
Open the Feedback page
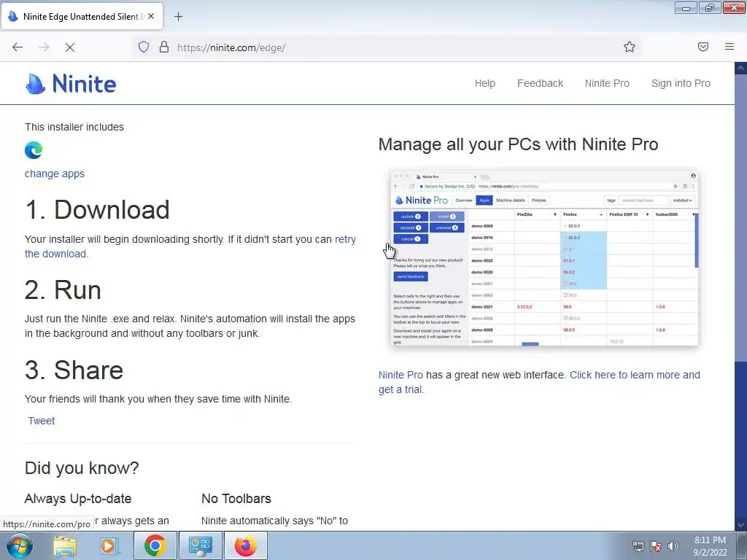tap(541, 83)
